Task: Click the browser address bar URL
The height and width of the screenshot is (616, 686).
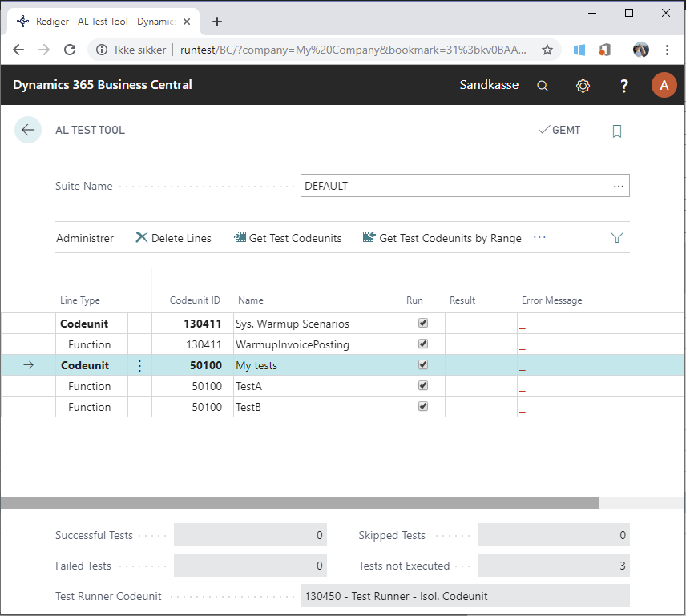Action: pos(353,50)
